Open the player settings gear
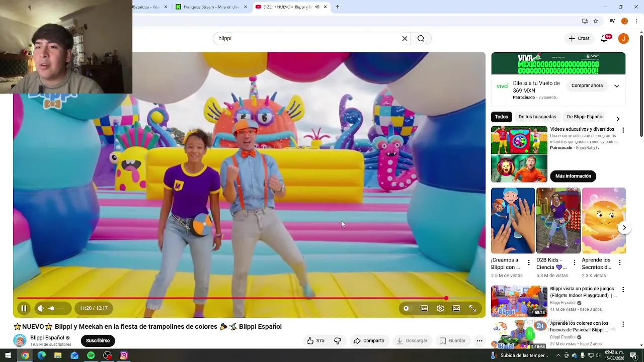 point(440,309)
